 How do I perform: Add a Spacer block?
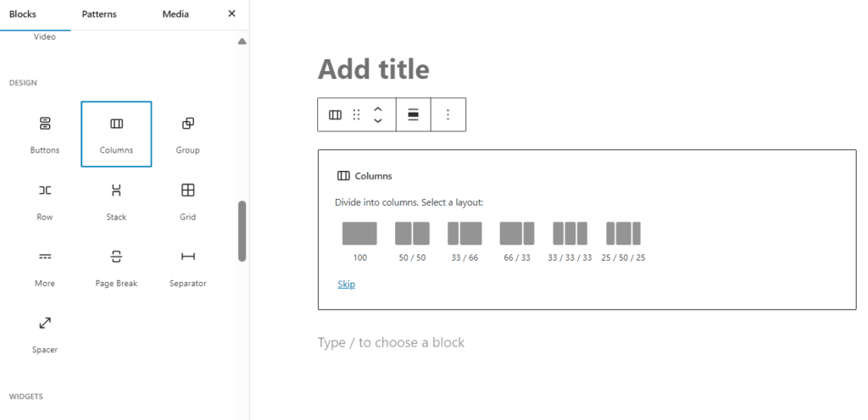click(x=45, y=334)
